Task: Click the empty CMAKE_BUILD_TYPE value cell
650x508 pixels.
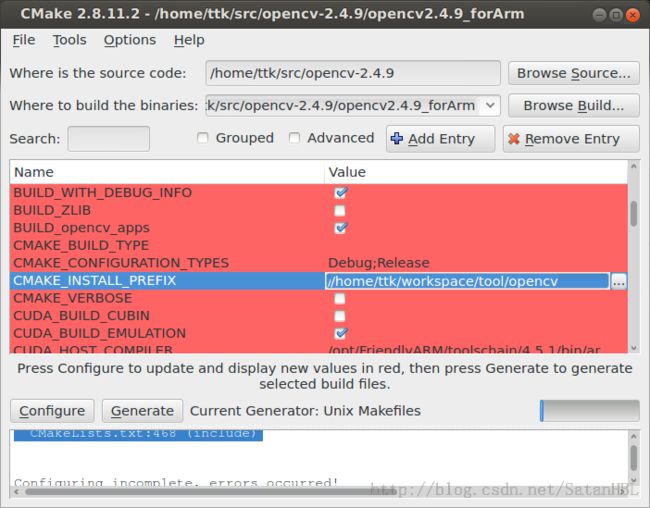Action: [476, 245]
